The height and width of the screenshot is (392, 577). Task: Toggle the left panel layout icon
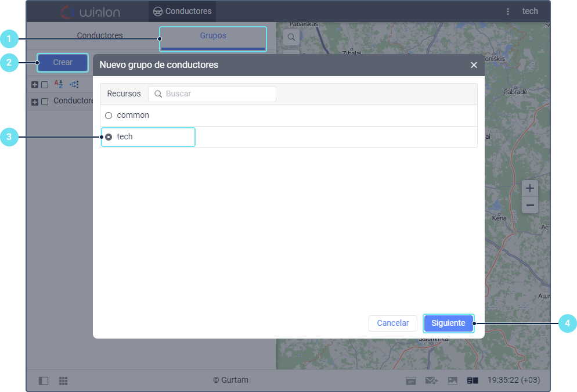click(x=44, y=380)
